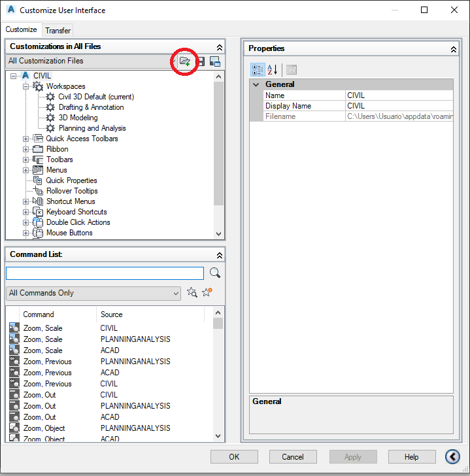Click icon of Zoom, Object PLANNINGANALYSIS row
Screen dimensions: 470x476
14,428
